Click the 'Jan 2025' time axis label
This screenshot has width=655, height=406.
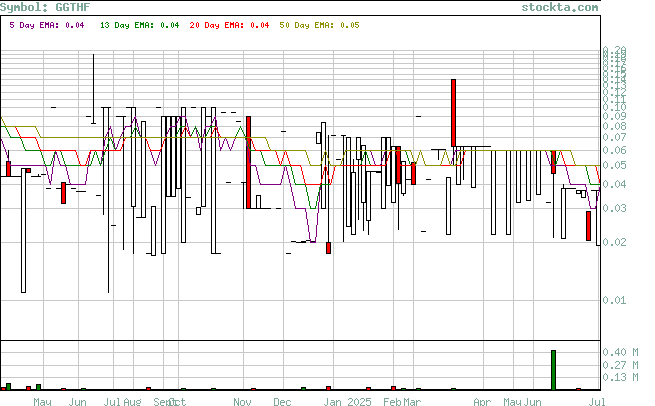[348, 401]
